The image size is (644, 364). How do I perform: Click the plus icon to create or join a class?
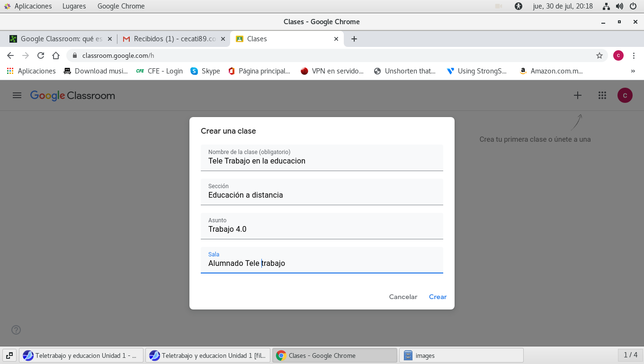pyautogui.click(x=577, y=95)
